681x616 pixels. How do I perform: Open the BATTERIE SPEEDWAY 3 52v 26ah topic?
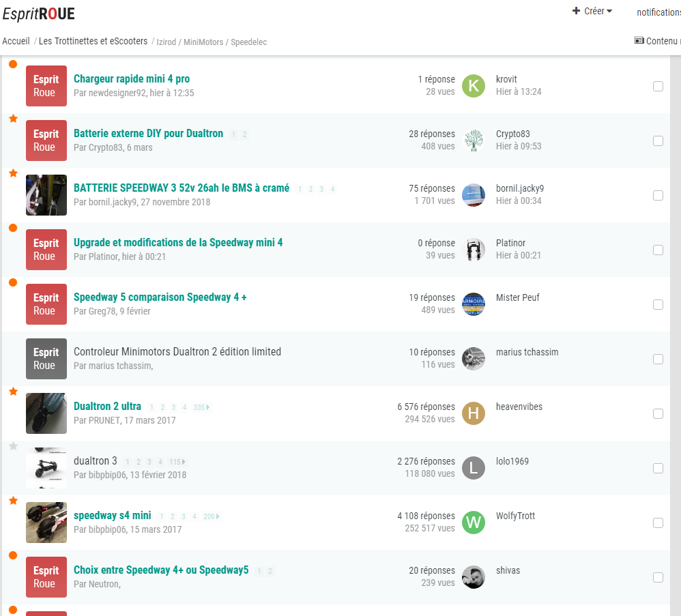coord(182,188)
